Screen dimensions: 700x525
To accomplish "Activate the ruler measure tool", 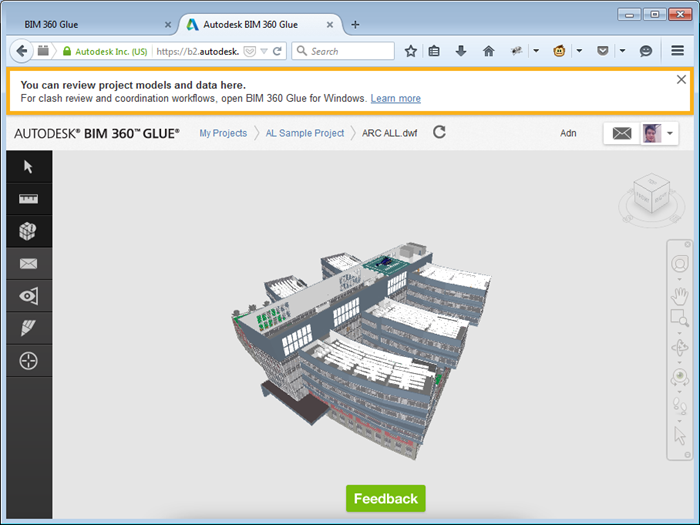I will [x=28, y=199].
